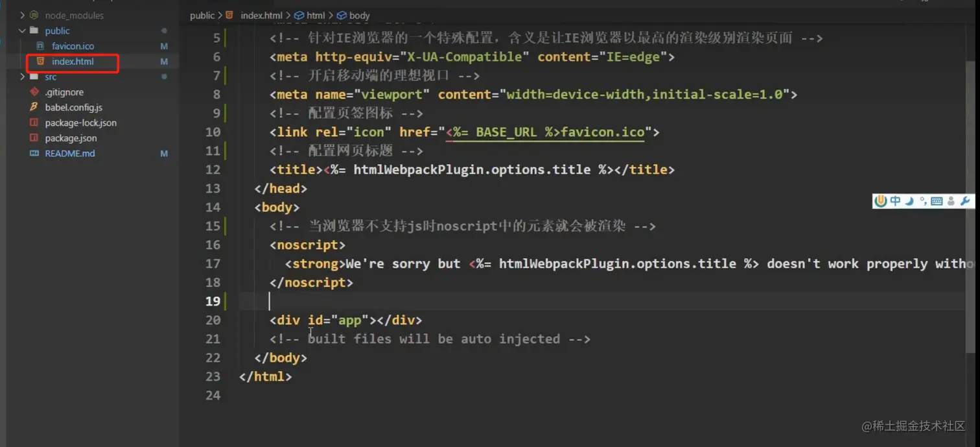Image resolution: width=980 pixels, height=447 pixels.
Task: Click the noscript explanation comment on line 15
Action: pos(463,226)
